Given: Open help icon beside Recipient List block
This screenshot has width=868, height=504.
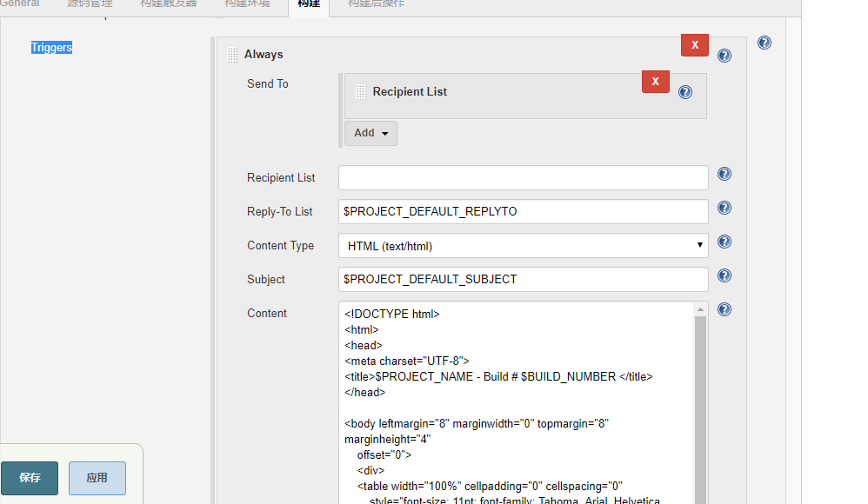Looking at the screenshot, I should pyautogui.click(x=685, y=92).
